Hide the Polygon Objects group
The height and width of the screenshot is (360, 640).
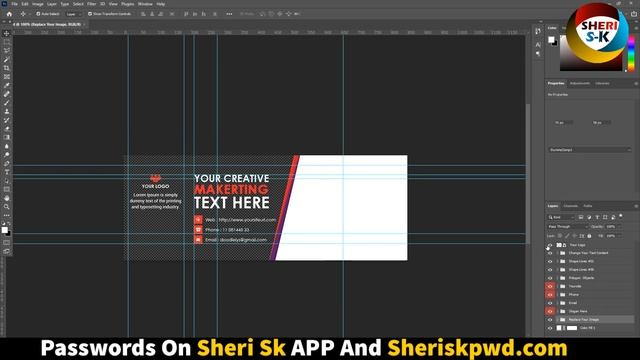pyautogui.click(x=550, y=278)
